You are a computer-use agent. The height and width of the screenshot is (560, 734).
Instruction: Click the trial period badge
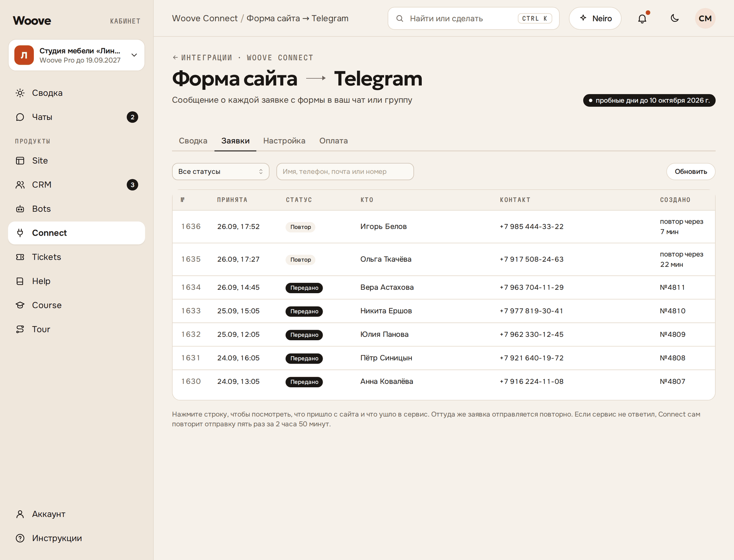click(649, 100)
